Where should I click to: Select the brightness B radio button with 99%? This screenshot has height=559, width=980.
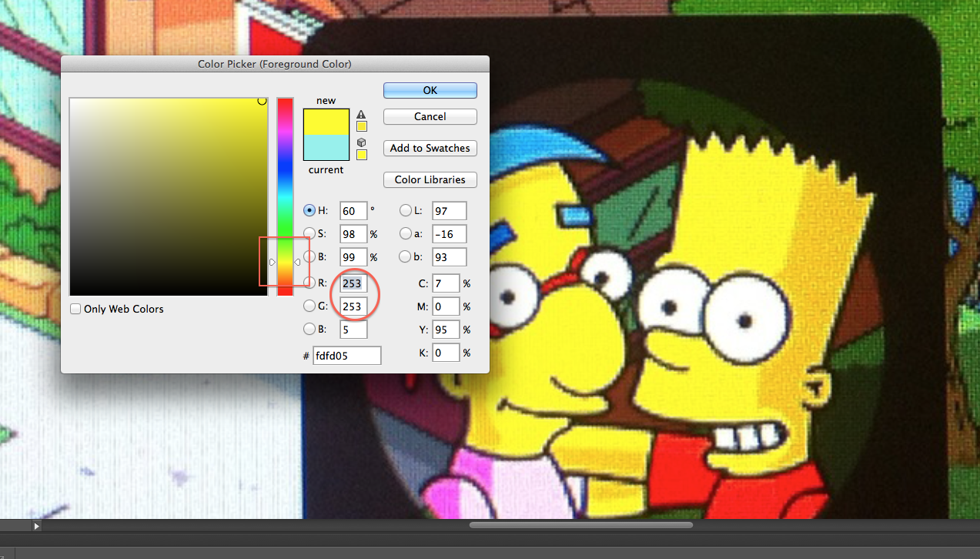pyautogui.click(x=309, y=256)
